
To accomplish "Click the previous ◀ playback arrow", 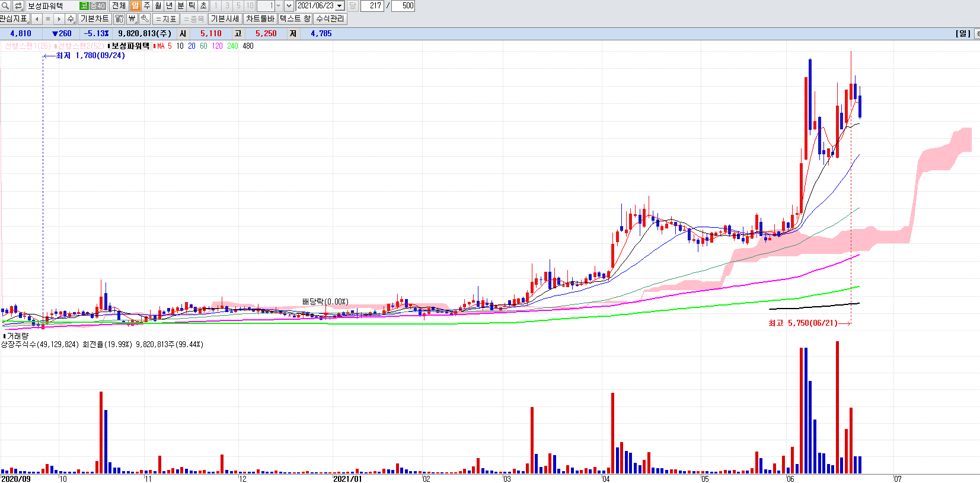I will click(37, 19).
